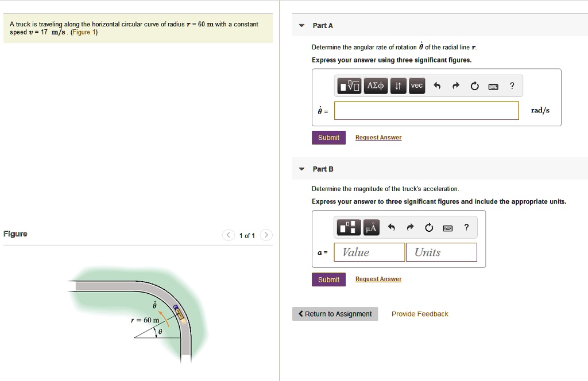Open the Greek symbols ΑΣΦ palette
Viewport: 588px width, 381px height.
(x=375, y=85)
